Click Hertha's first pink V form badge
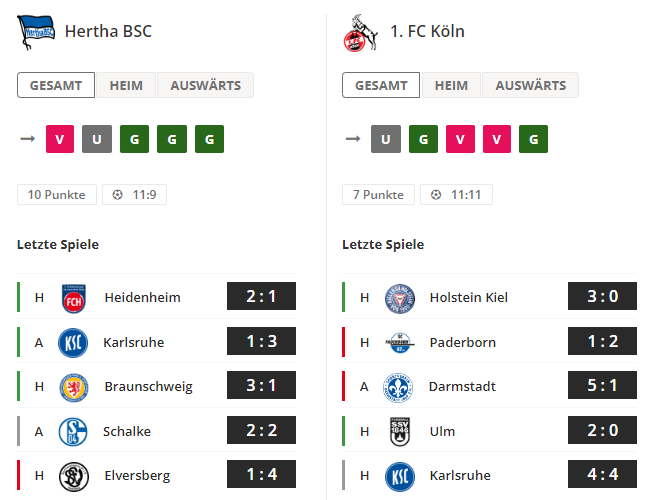661x500 pixels. tap(60, 139)
